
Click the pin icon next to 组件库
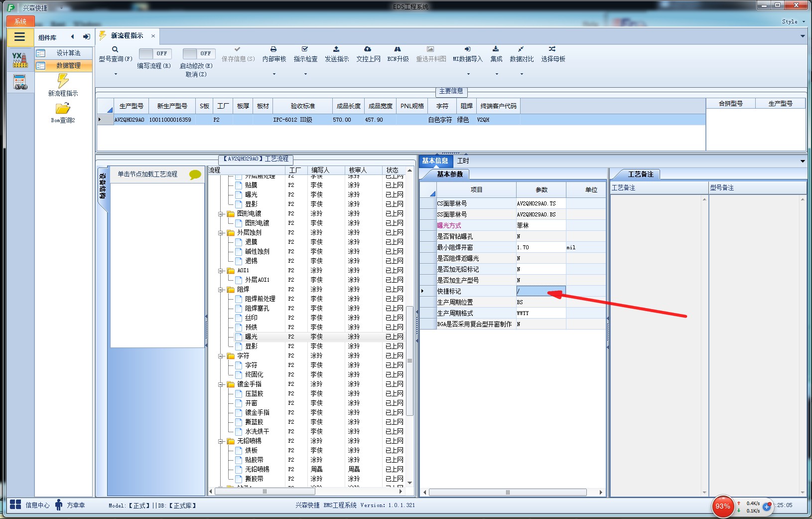(87, 37)
